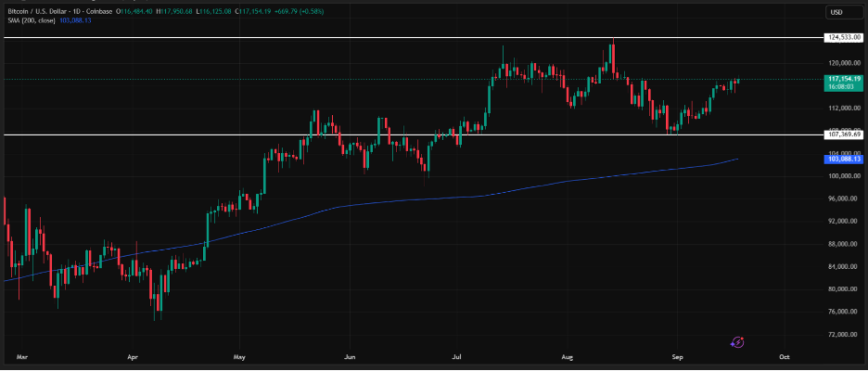Click the Oct label on the time axis
Screen dimensions: 868x371
(785, 356)
